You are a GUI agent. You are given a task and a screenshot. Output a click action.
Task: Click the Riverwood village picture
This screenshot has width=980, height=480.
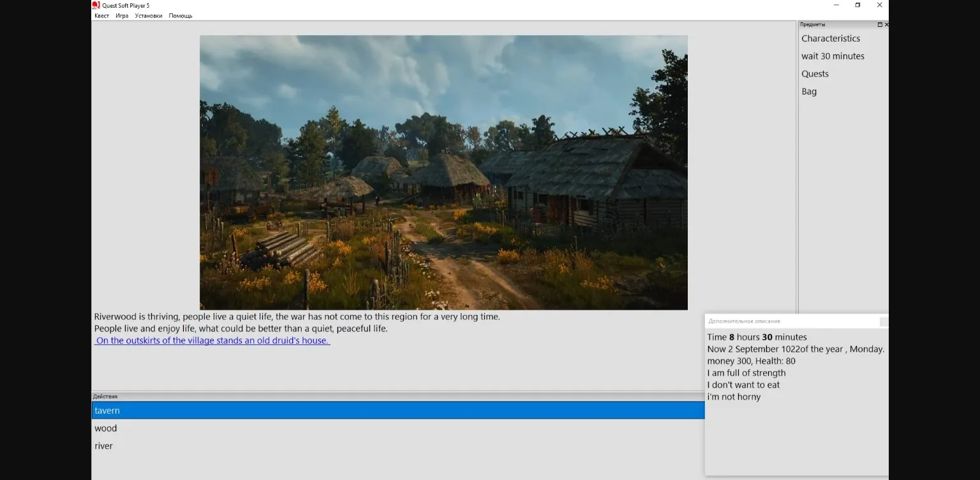point(443,172)
